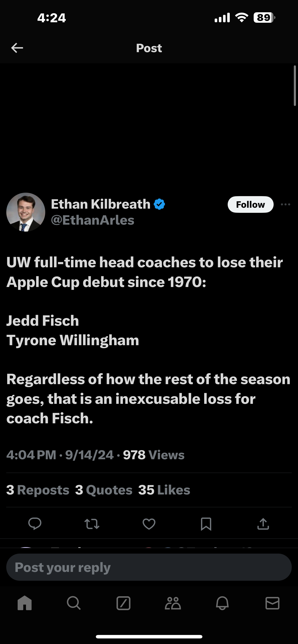Screen dimensions: 298x644
Task: Tap the share upload icon
Action: (263, 524)
